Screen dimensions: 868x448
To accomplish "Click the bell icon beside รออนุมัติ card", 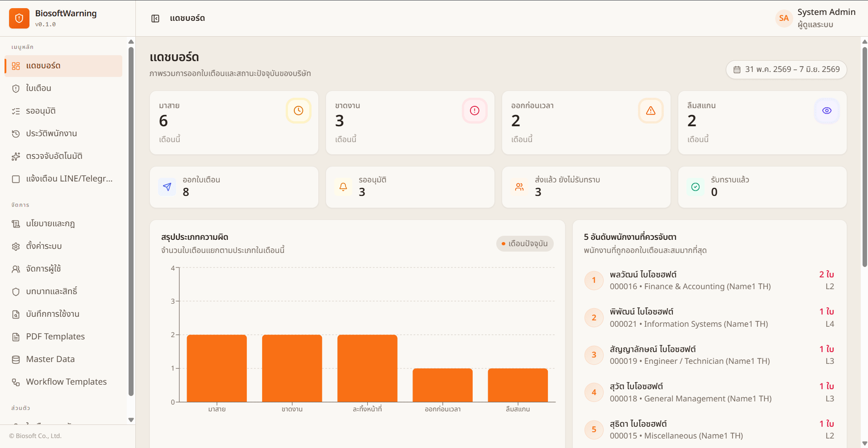I will (x=343, y=187).
